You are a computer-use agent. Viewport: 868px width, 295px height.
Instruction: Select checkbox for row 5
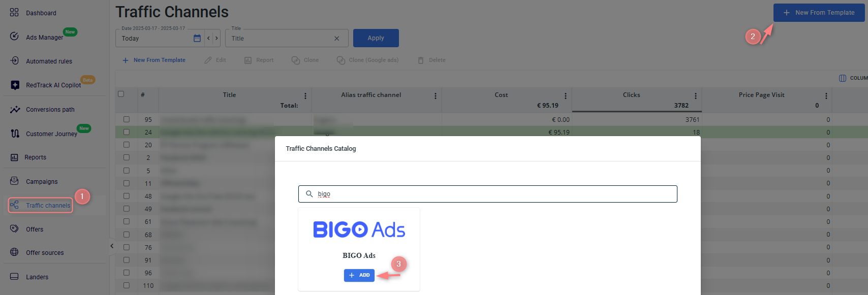click(127, 171)
